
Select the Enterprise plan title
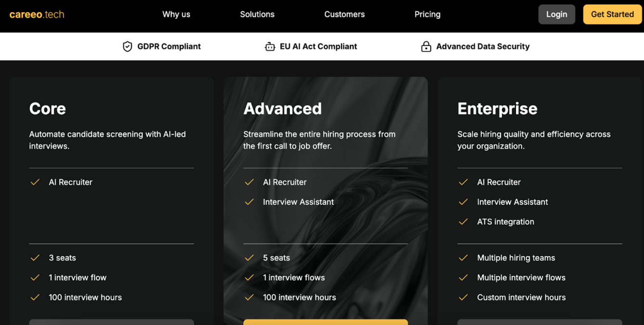(x=497, y=108)
